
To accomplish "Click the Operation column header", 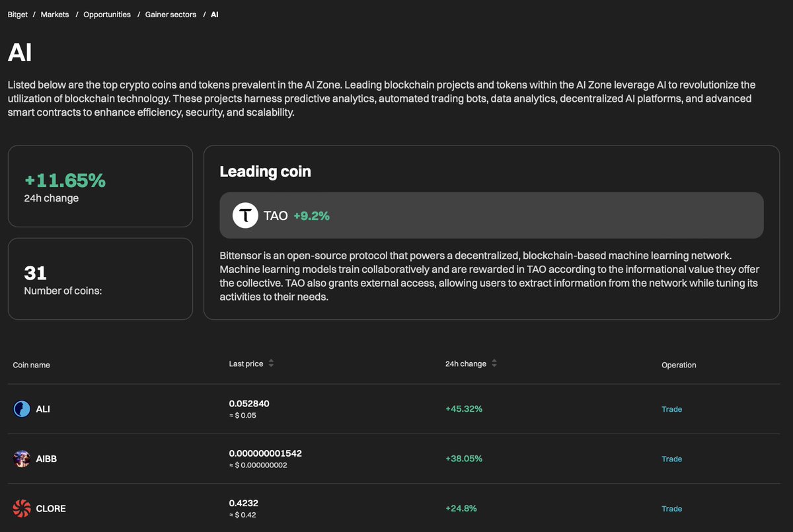I will 679,365.
